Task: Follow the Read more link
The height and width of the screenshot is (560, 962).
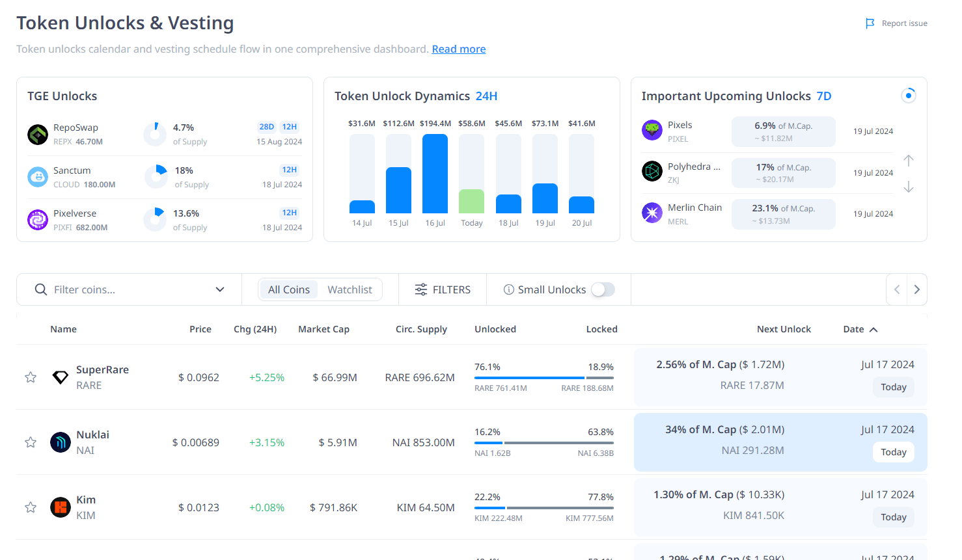Action: [458, 49]
